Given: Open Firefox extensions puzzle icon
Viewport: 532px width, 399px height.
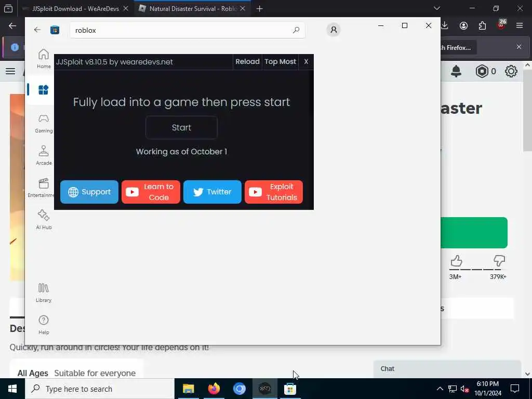Looking at the screenshot, I should pos(482,26).
